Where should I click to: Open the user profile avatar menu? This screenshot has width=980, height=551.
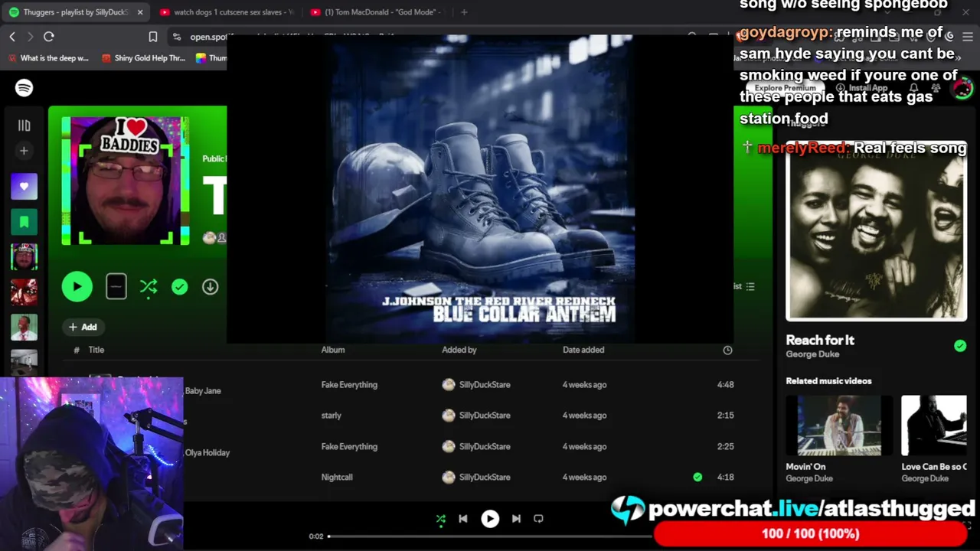(962, 88)
